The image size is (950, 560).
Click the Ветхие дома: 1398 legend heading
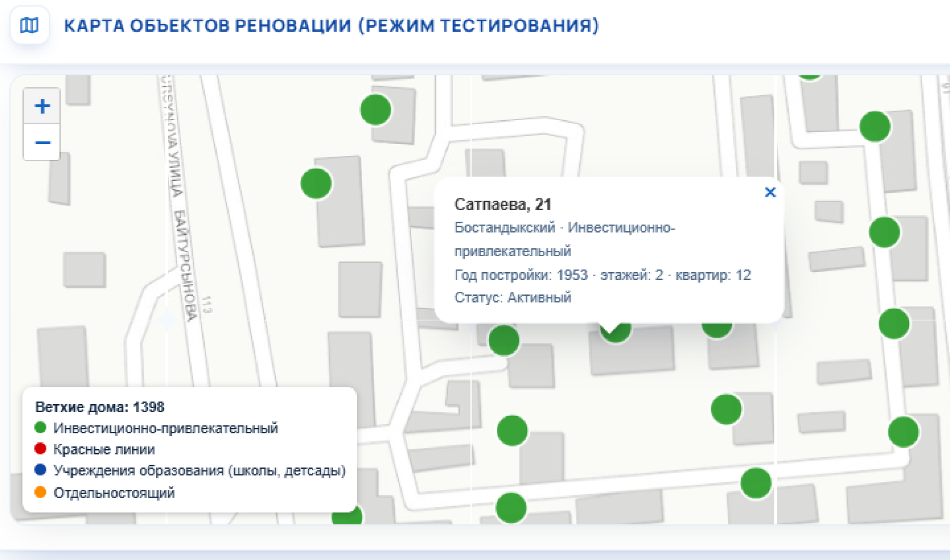99,407
